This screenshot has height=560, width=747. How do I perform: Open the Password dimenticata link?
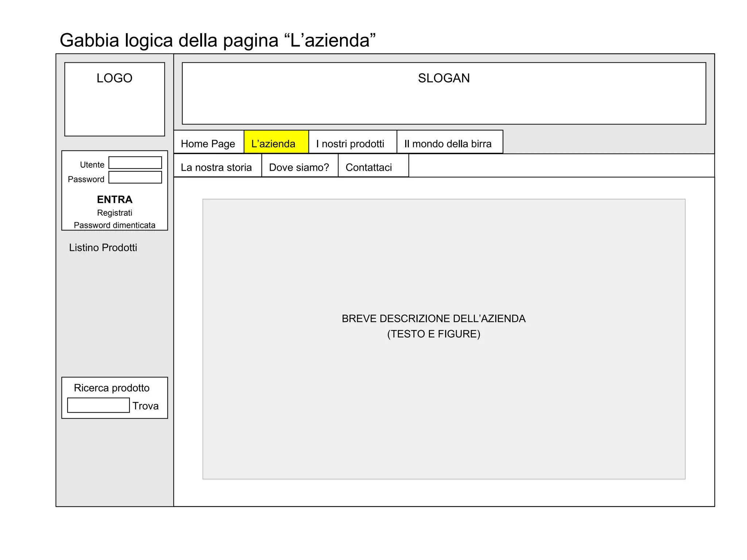coord(115,225)
